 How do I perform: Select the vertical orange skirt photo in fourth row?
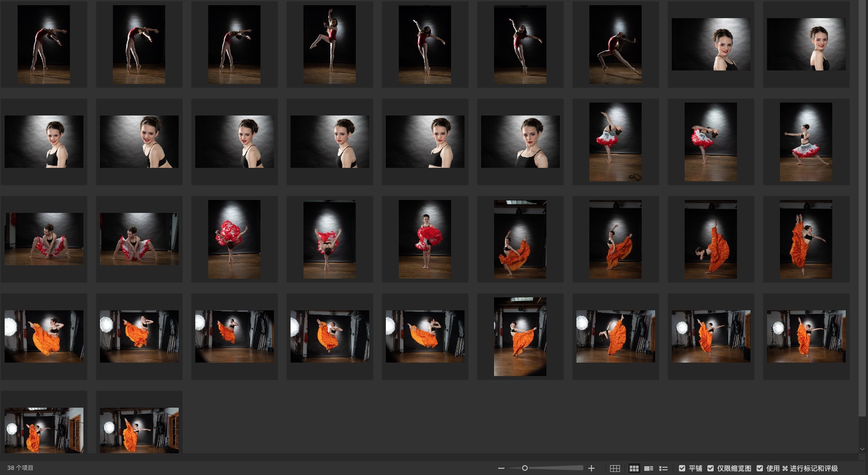point(520,337)
